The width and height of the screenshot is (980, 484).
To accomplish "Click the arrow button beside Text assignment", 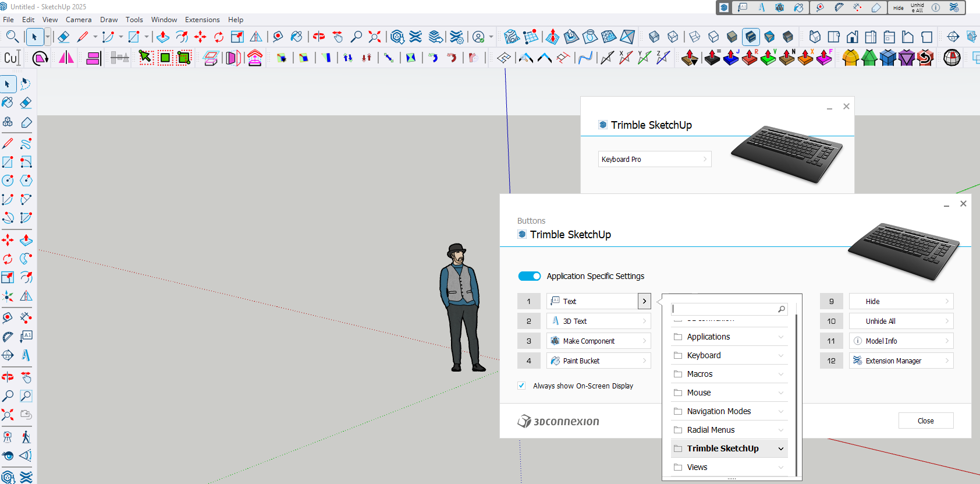I will [644, 301].
